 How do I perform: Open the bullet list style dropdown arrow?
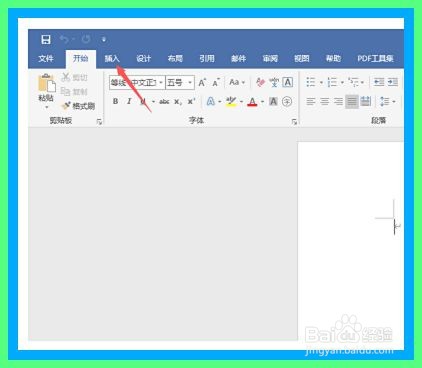click(x=321, y=82)
